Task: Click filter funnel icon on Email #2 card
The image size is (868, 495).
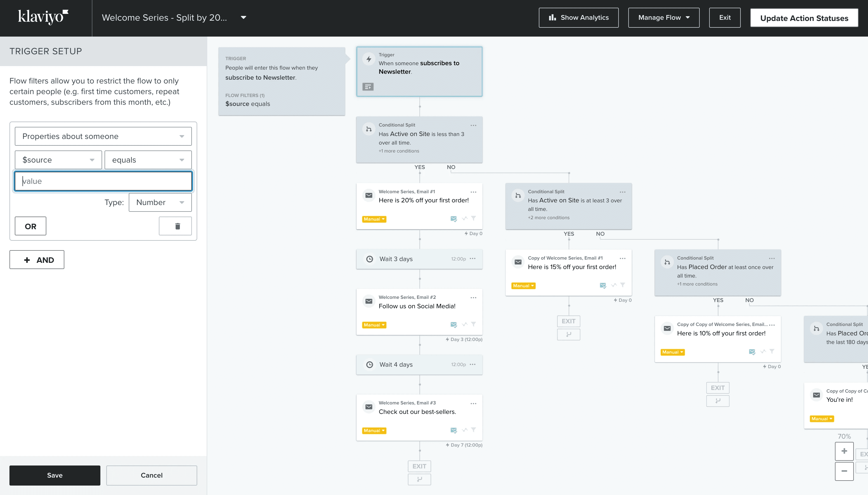Action: [x=474, y=324]
